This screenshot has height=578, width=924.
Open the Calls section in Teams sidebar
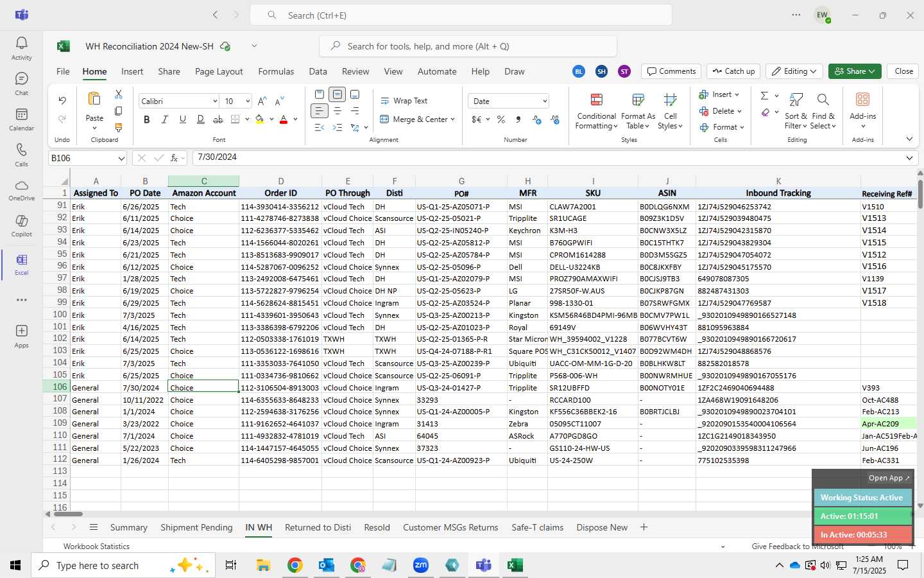pos(21,154)
